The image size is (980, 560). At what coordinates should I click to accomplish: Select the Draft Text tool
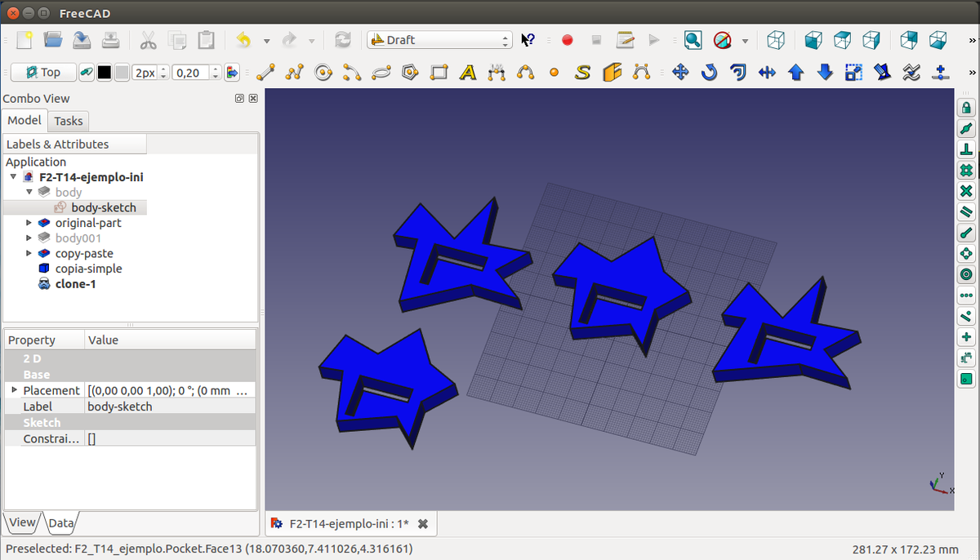tap(468, 73)
